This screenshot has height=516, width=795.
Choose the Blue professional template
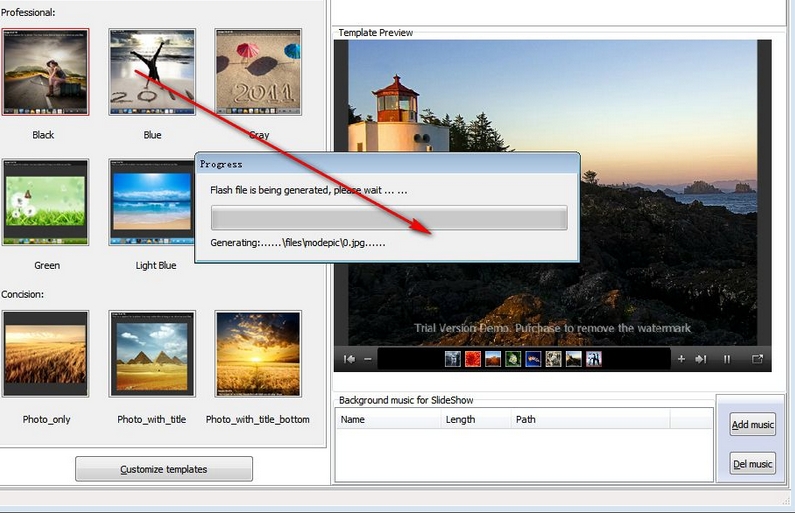152,72
